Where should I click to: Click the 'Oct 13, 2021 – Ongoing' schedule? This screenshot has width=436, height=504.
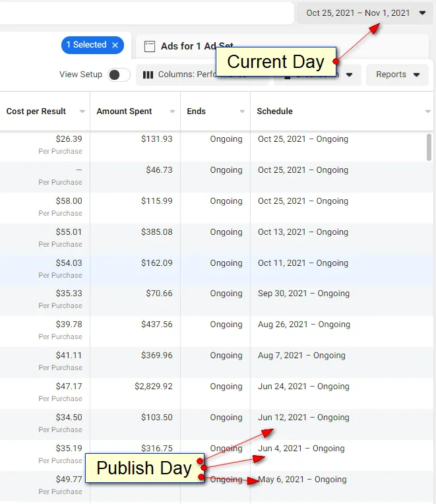pyautogui.click(x=303, y=232)
